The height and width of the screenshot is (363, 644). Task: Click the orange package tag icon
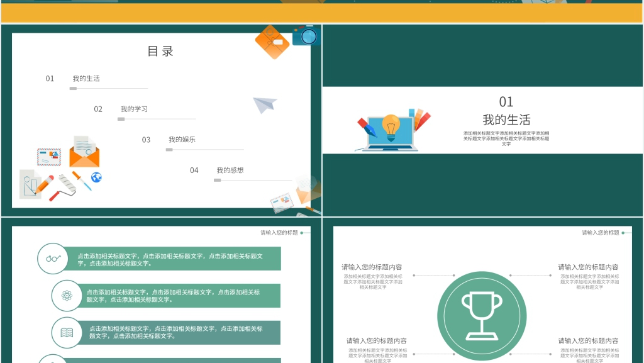(272, 42)
